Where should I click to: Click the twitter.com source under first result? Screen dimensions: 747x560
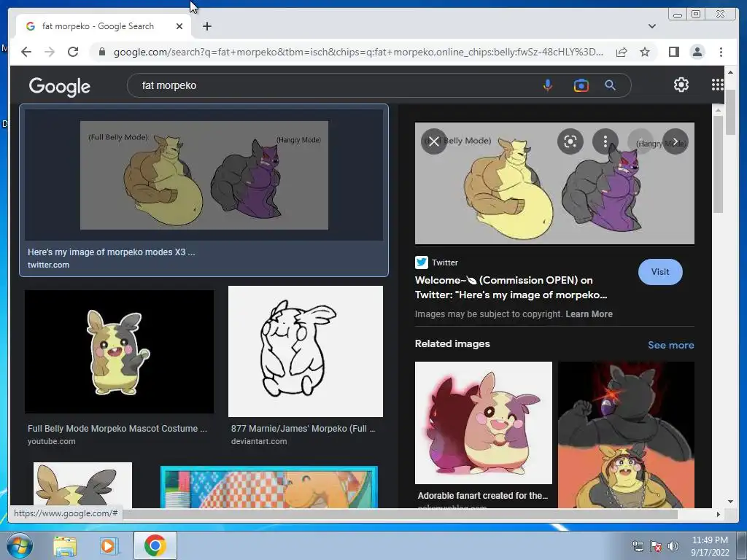(48, 265)
